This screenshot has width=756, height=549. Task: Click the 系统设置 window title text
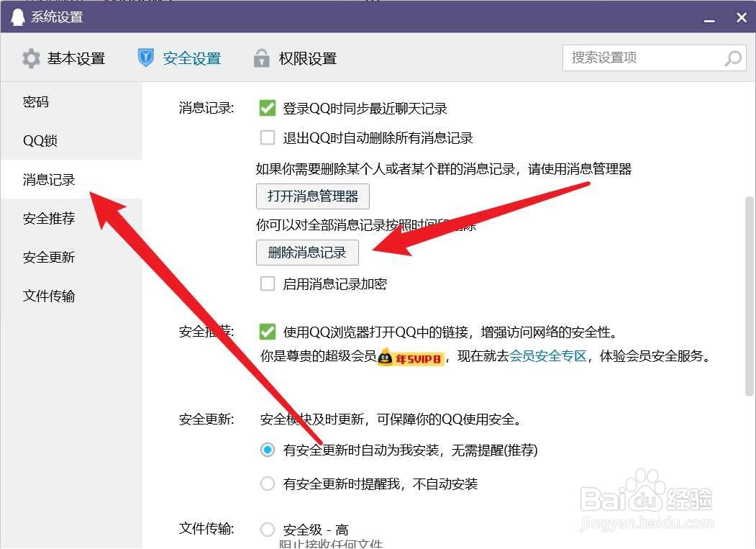click(x=57, y=17)
